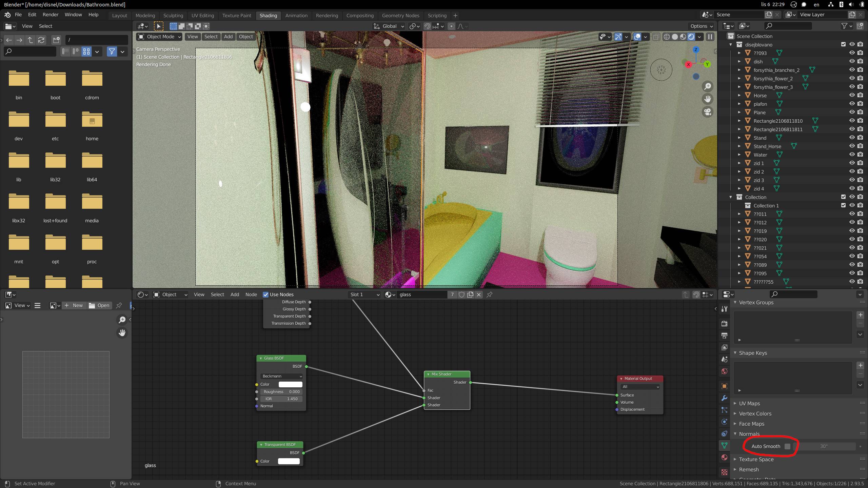The image size is (868, 488).
Task: Open the Beckmann distribution dropdown
Action: click(x=281, y=376)
